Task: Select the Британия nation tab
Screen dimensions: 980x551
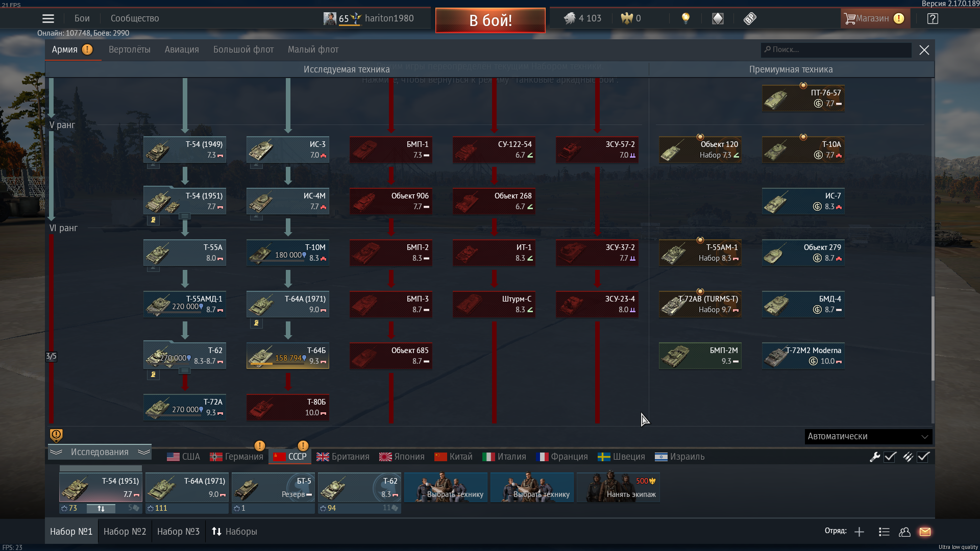Action: pos(342,457)
